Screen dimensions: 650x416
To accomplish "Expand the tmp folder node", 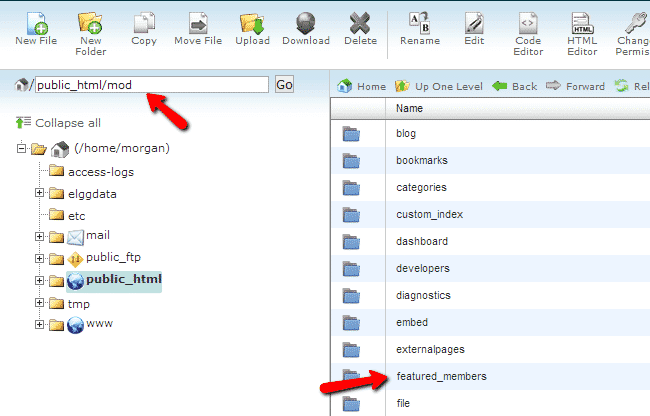I will coord(39,302).
